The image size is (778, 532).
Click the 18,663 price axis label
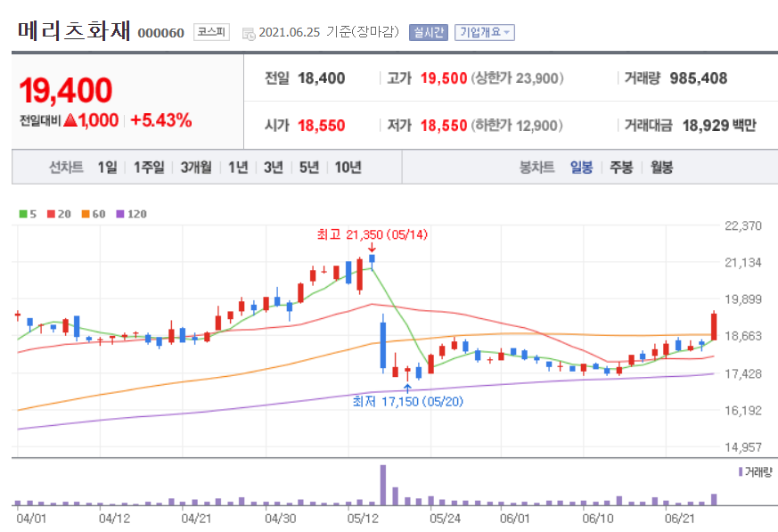(743, 336)
